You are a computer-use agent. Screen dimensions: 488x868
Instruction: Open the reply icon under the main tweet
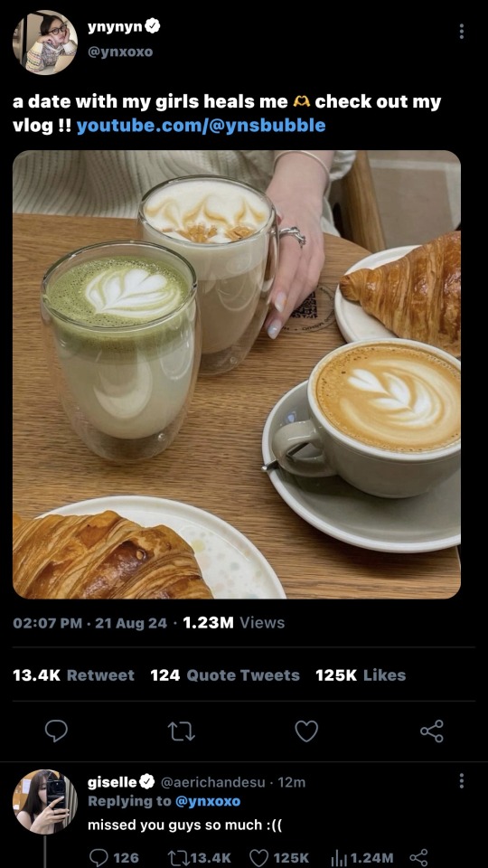[56, 731]
